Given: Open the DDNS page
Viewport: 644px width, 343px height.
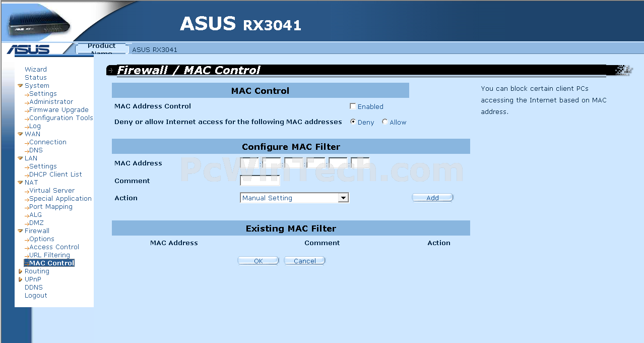Looking at the screenshot, I should pyautogui.click(x=34, y=288).
